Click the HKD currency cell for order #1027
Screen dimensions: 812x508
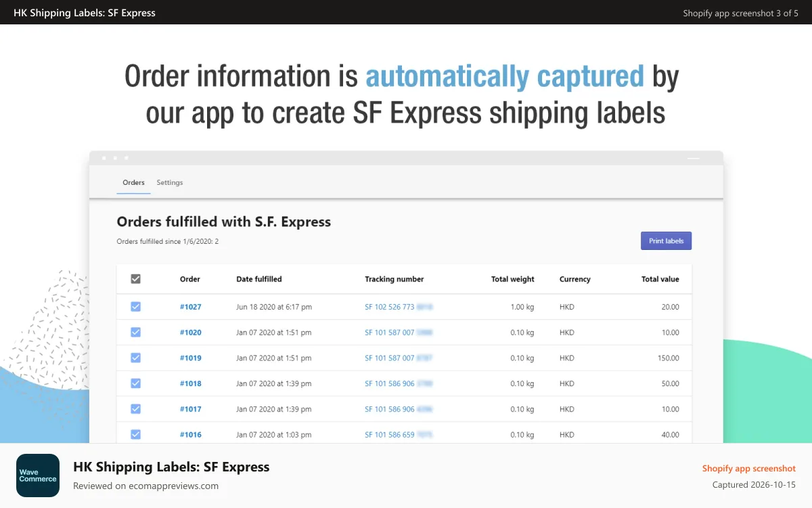(567, 307)
